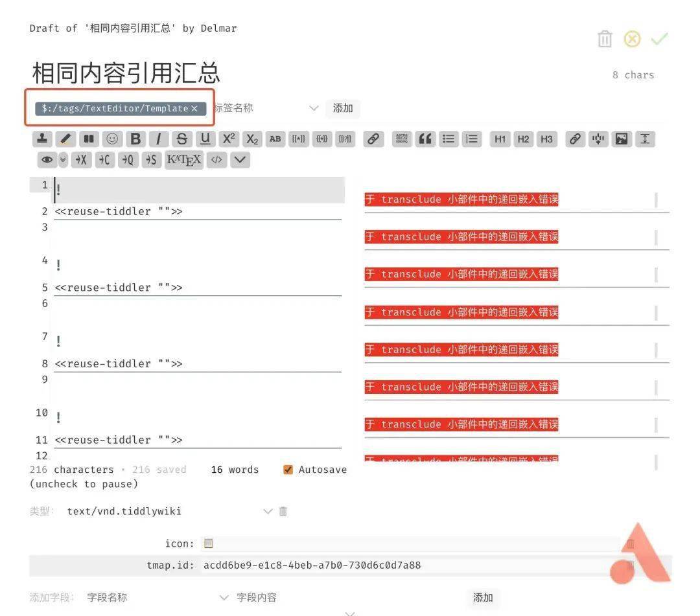Uncheck the Autosave checkbox
The width and height of the screenshot is (700, 616).
click(287, 469)
